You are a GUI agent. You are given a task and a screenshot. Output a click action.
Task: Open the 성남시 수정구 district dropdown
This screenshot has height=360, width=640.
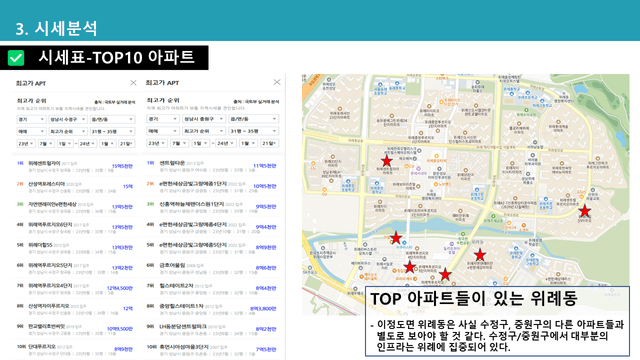(67, 119)
